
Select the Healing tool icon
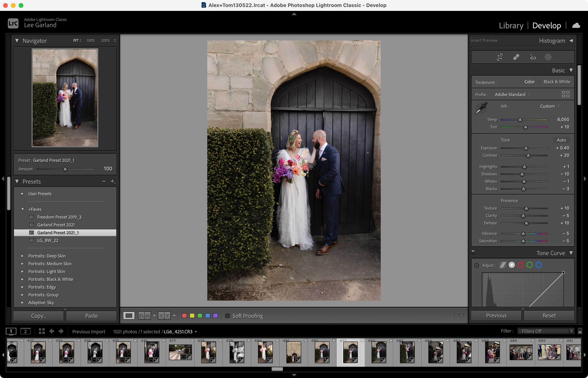tap(516, 57)
